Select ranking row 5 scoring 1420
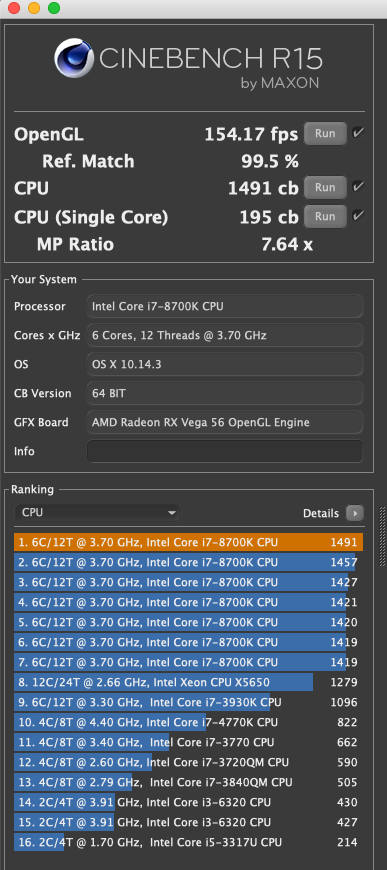 pos(188,622)
